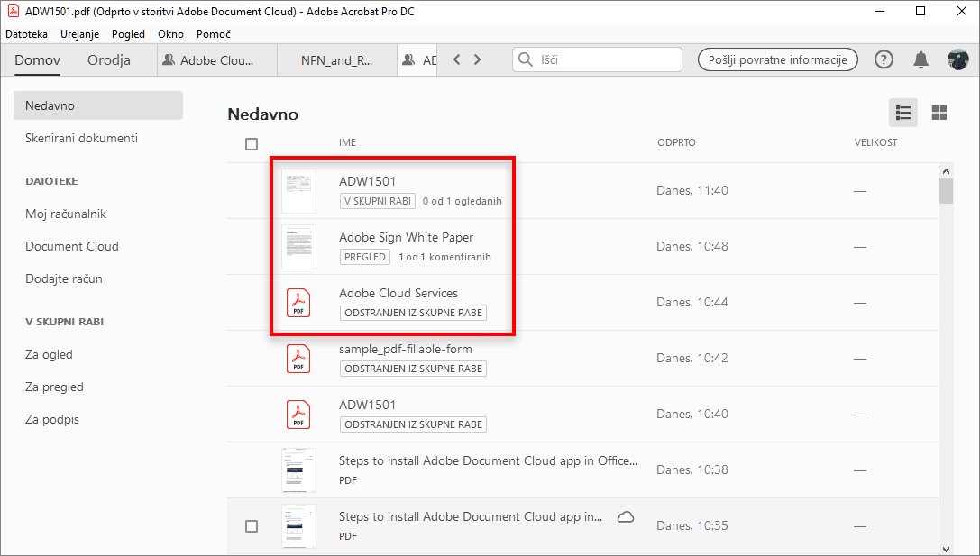Open Skenirani dokumenti in sidebar
Screen dimensions: 980x556
(81, 138)
